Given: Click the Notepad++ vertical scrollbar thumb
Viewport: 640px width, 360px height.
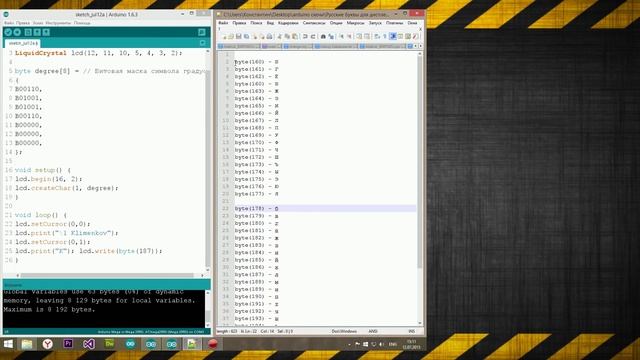Looking at the screenshot, I should point(420,163).
